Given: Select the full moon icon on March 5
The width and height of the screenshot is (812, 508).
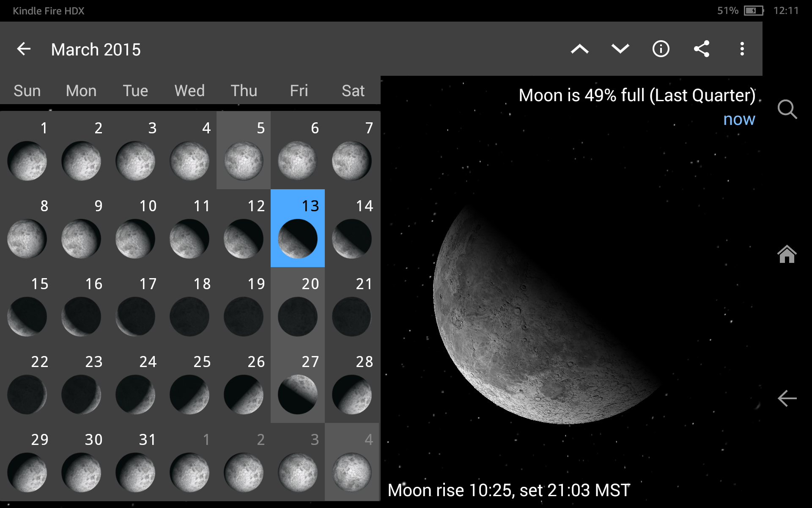Looking at the screenshot, I should (x=244, y=161).
